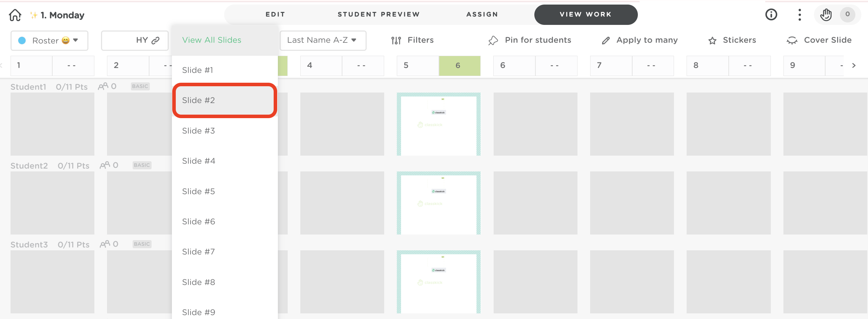Open Student3 slide 5 thumbnail
The image size is (868, 319).
[x=439, y=282]
